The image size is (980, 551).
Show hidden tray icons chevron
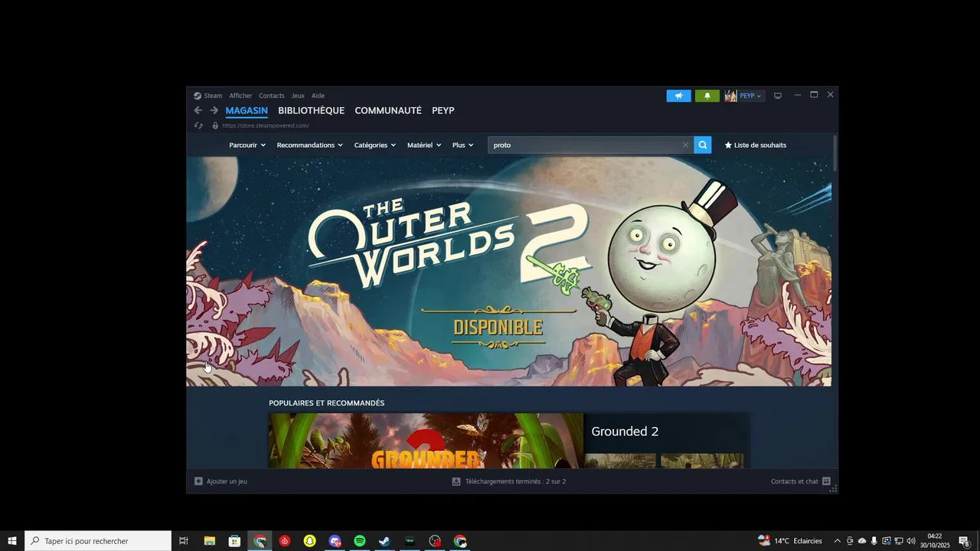(837, 541)
